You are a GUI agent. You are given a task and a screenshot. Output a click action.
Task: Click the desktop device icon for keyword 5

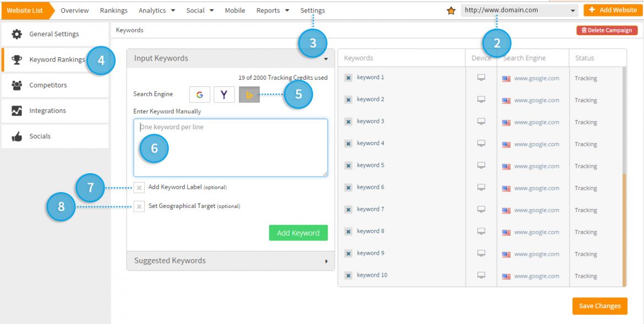click(x=482, y=165)
